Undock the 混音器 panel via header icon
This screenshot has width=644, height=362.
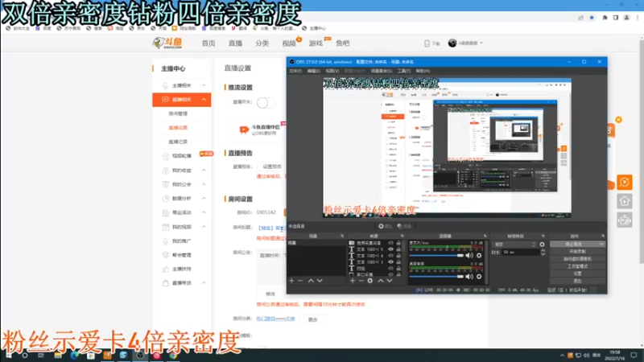tap(485, 236)
